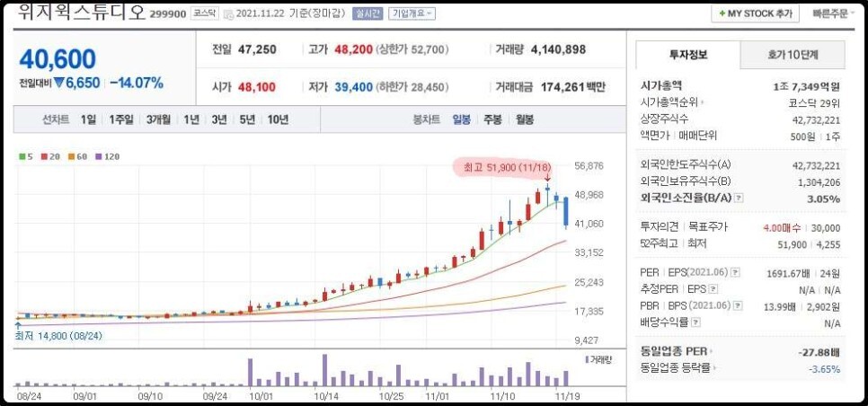Select the 주봉 weekly candle chart
Viewport: 868px width, 406px height.
pos(492,119)
